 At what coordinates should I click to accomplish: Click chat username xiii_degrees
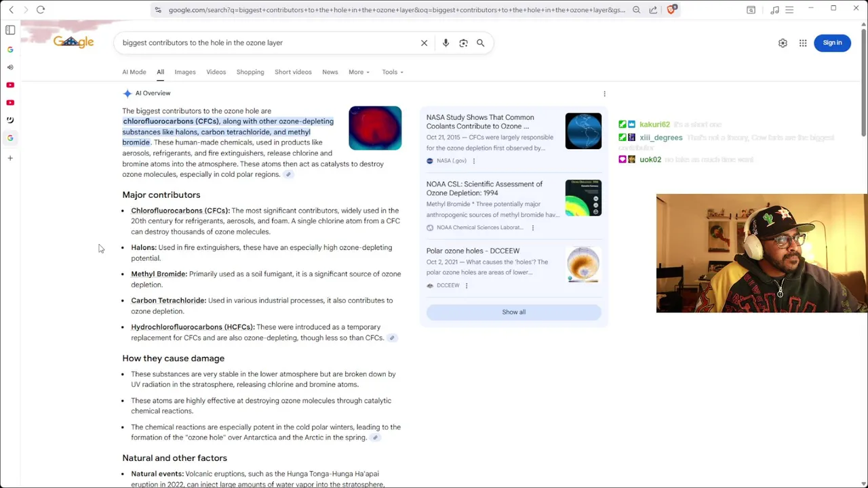point(660,138)
